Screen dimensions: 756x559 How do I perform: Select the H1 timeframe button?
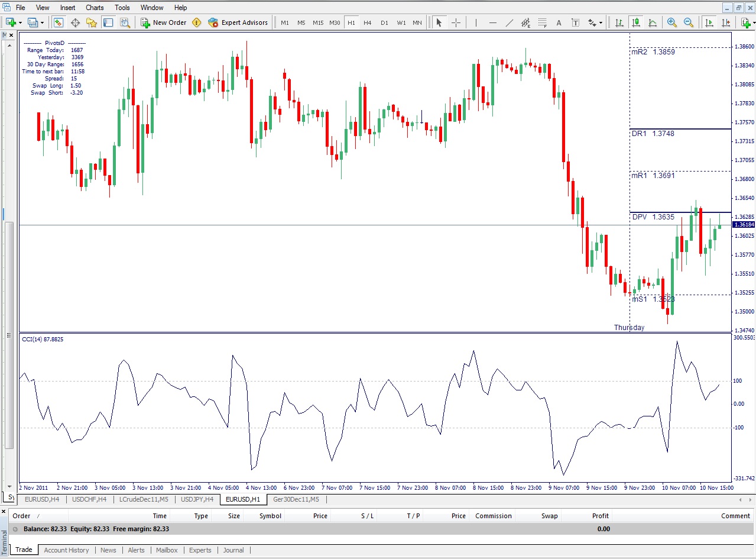pos(351,22)
